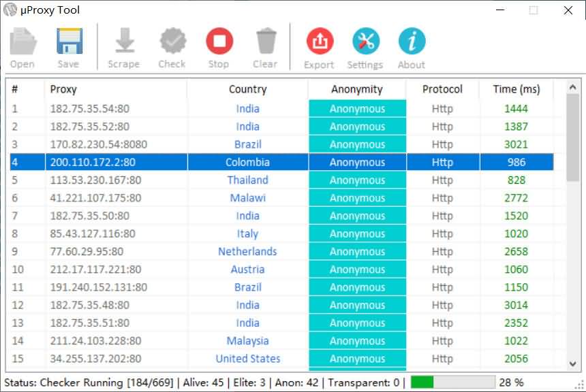The width and height of the screenshot is (586, 392).
Task: Click the Anonymity column header
Action: (x=357, y=89)
